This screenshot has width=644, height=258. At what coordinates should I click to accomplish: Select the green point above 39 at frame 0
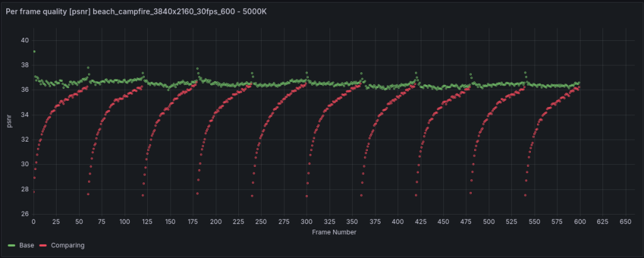(34, 52)
